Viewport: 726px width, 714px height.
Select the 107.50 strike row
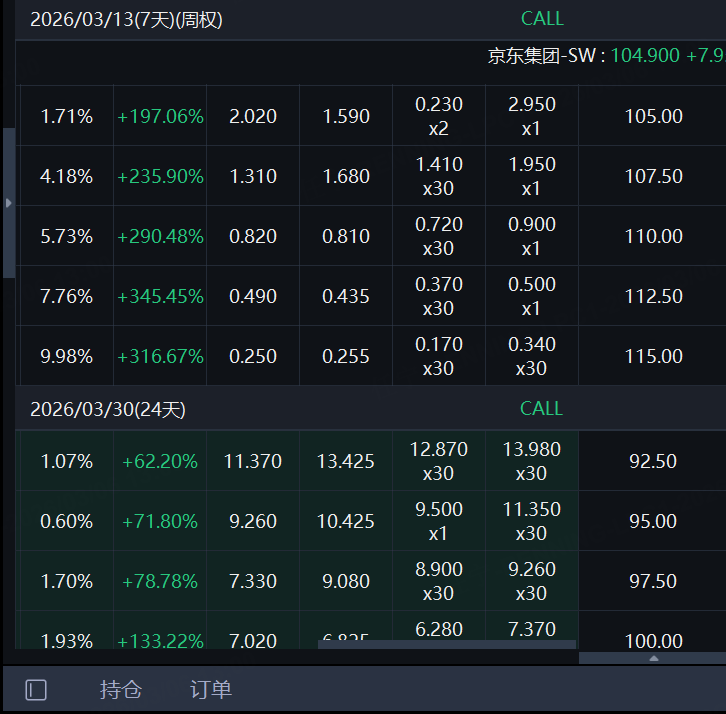point(653,177)
